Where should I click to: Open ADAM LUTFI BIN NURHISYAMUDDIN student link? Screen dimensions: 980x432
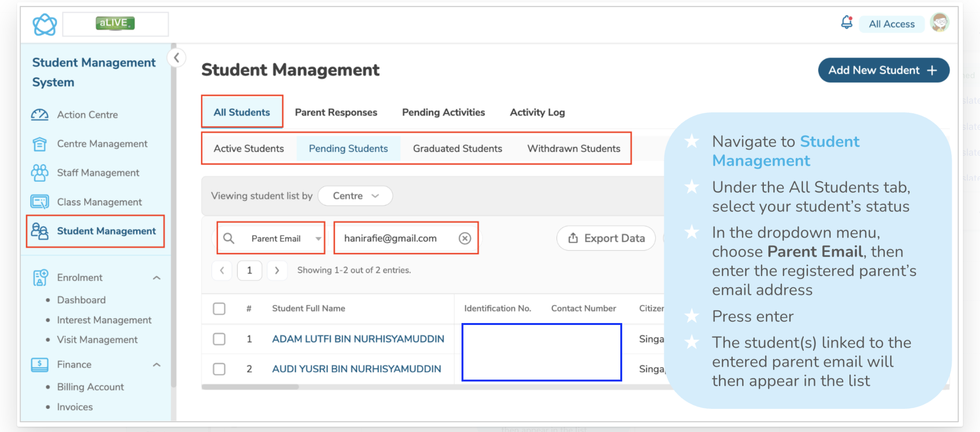click(357, 339)
